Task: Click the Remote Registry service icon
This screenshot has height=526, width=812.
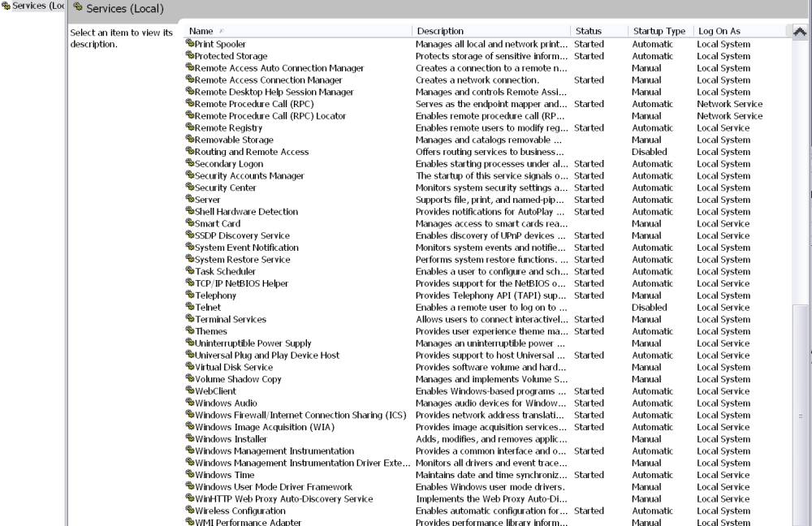Action: [x=190, y=127]
